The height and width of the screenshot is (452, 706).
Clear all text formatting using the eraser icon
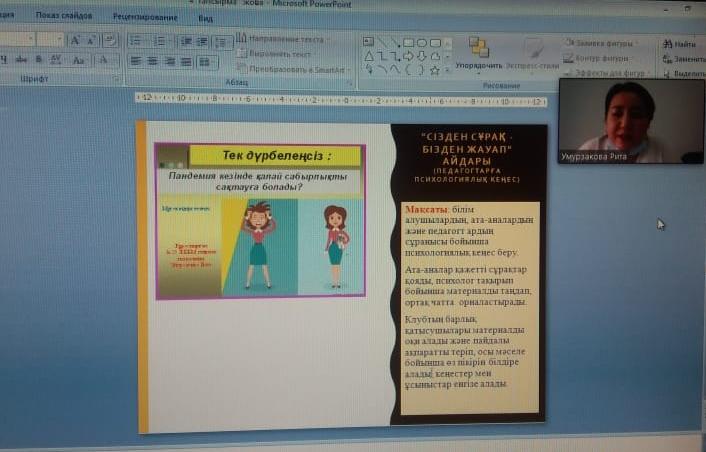(x=110, y=41)
